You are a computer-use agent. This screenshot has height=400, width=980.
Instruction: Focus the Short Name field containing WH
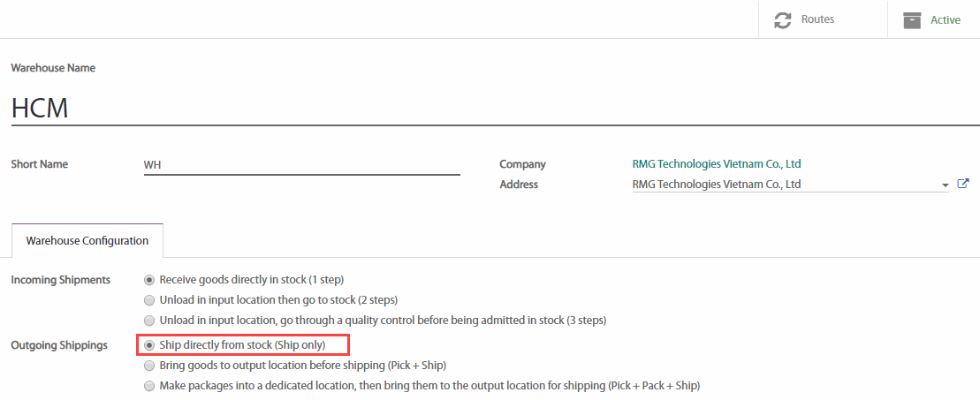coord(301,165)
